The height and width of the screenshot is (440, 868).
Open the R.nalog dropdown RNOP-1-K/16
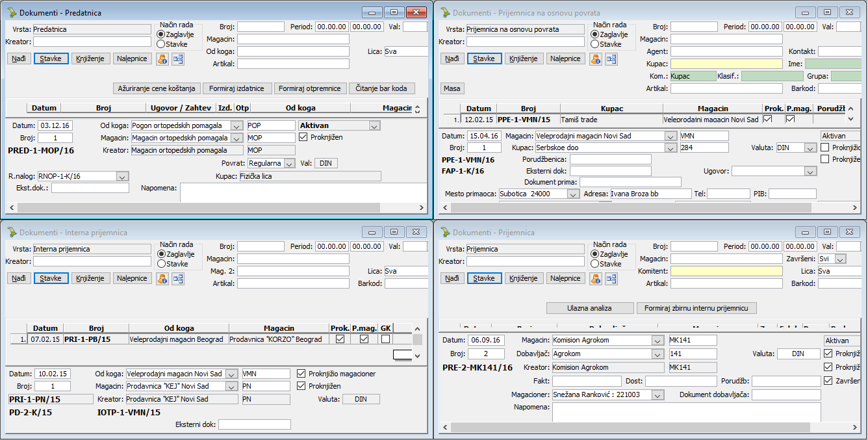[123, 176]
